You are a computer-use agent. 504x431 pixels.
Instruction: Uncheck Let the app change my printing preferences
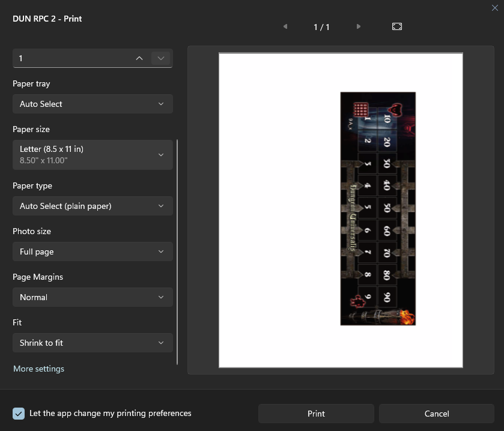19,414
